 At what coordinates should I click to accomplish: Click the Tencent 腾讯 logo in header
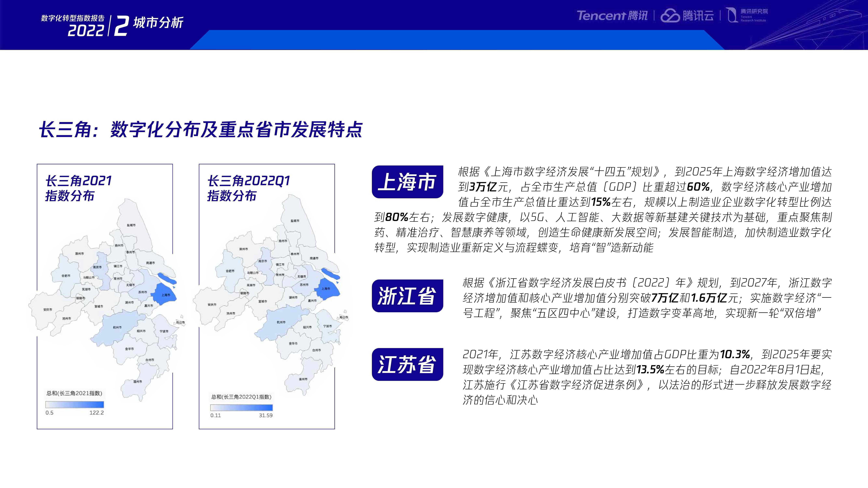point(612,15)
